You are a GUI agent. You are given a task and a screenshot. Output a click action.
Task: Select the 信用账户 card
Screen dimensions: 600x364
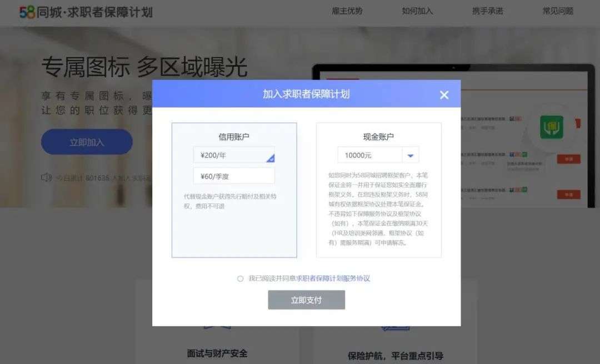point(234,190)
